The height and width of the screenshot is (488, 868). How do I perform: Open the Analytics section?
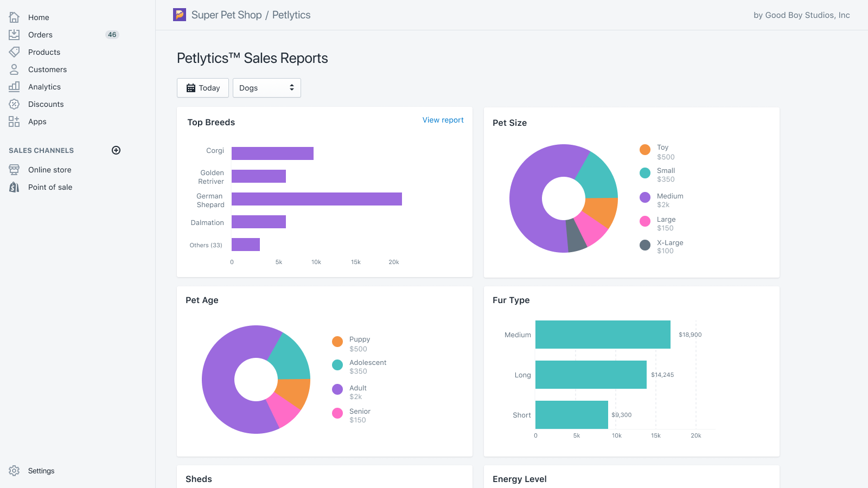click(14, 86)
